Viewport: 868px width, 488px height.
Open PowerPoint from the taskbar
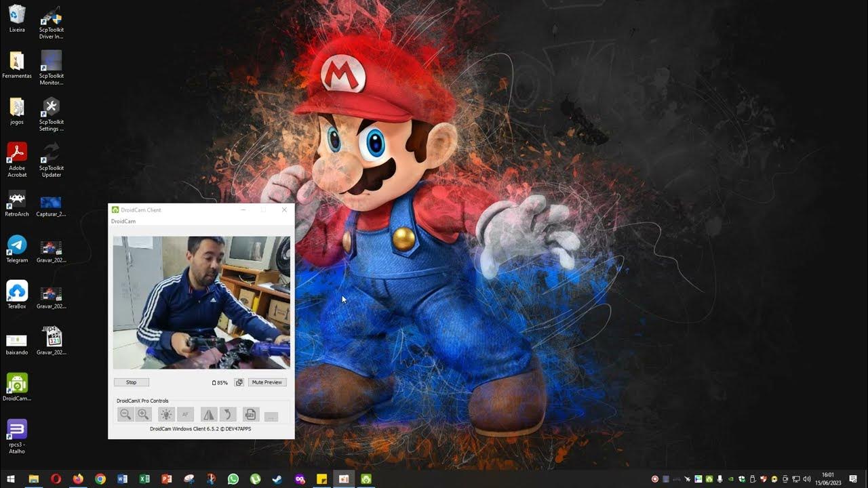point(167,479)
